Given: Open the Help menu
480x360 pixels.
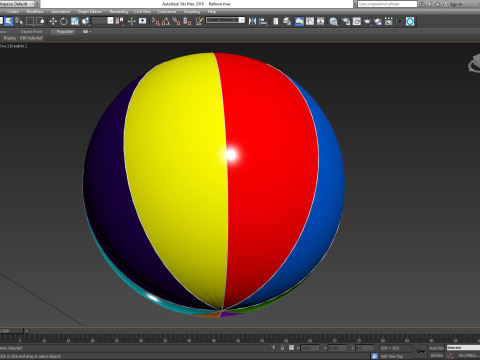Looking at the screenshot, I should coord(212,12).
